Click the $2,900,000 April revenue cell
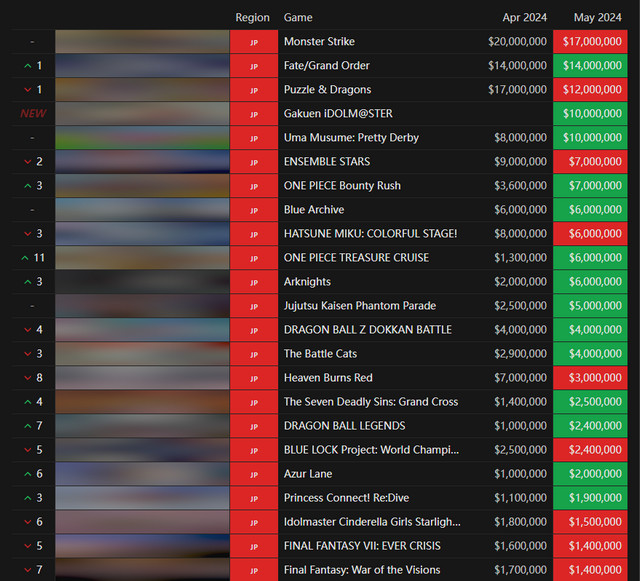 click(520, 354)
